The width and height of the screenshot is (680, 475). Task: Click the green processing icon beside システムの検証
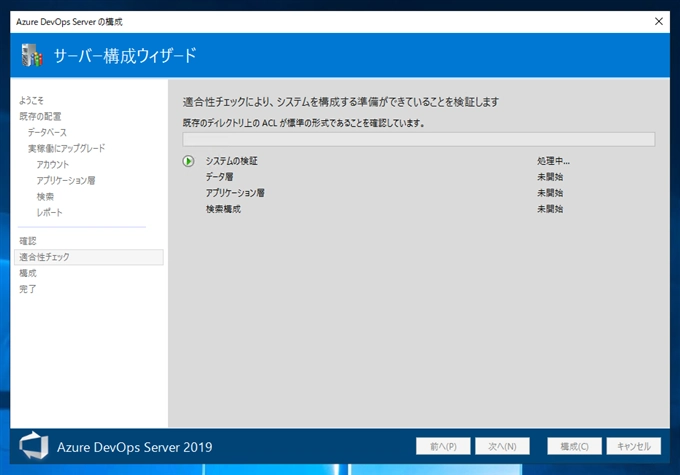188,161
